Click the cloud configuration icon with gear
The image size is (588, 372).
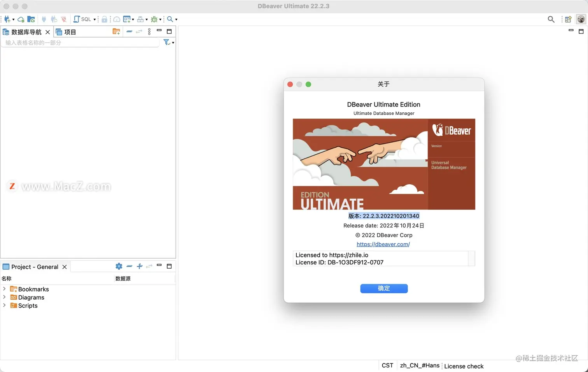click(21, 19)
